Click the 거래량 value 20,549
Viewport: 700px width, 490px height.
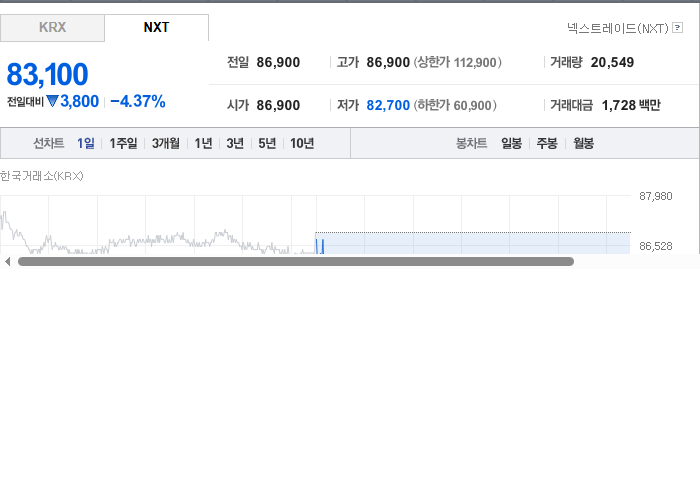(612, 62)
